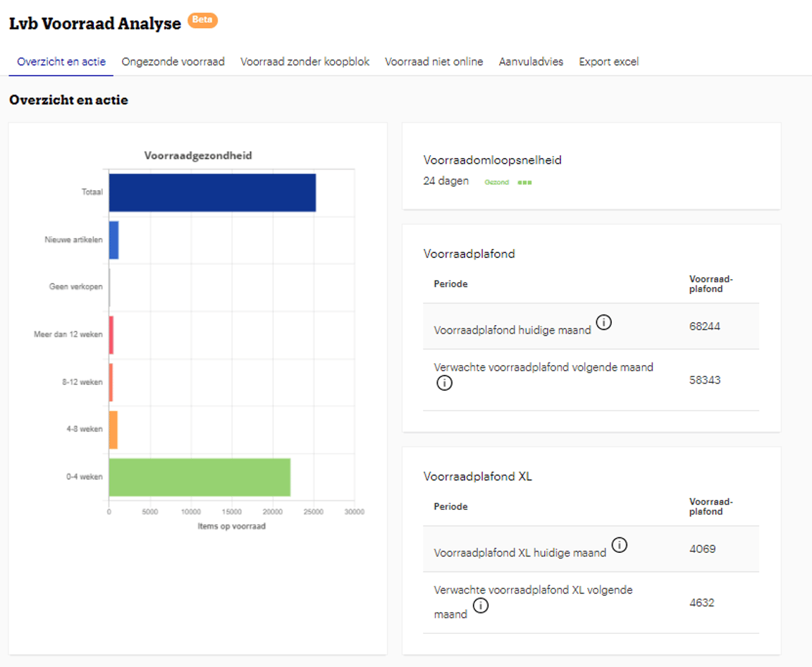Click the 8-12 weken bar in chart

(111, 382)
